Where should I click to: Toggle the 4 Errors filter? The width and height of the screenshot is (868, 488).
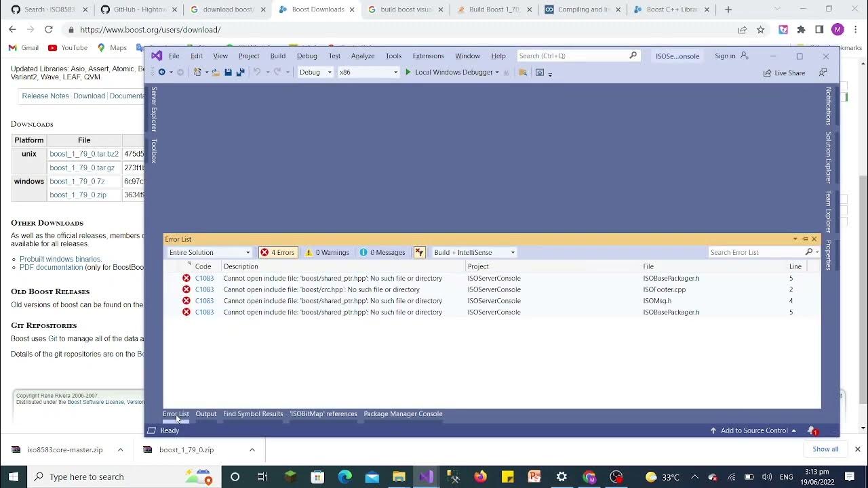tap(277, 252)
